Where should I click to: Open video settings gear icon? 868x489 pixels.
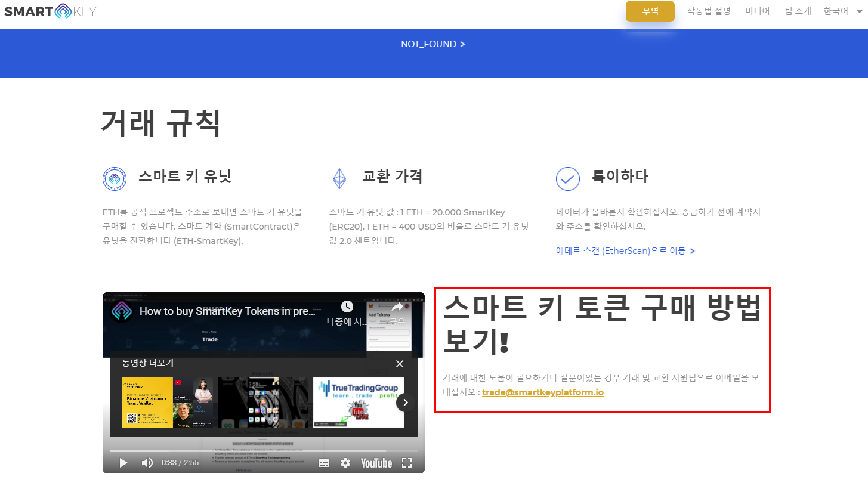[x=345, y=463]
